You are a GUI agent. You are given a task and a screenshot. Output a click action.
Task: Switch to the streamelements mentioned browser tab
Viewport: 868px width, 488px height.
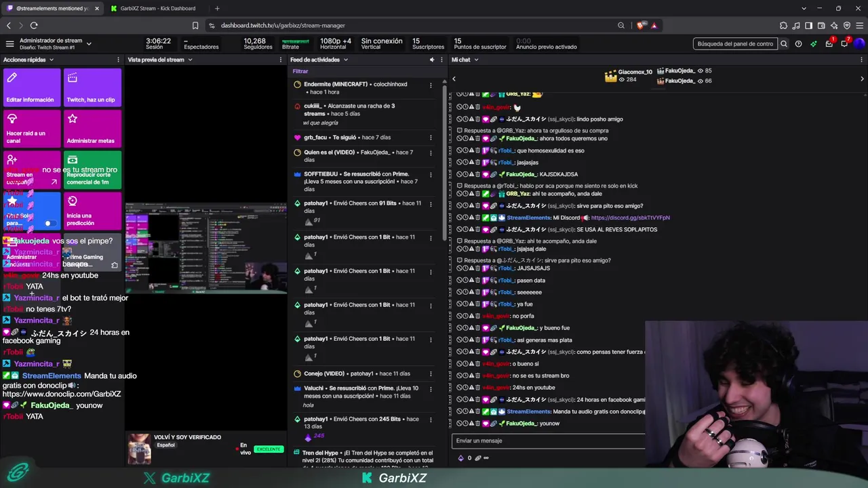[53, 8]
